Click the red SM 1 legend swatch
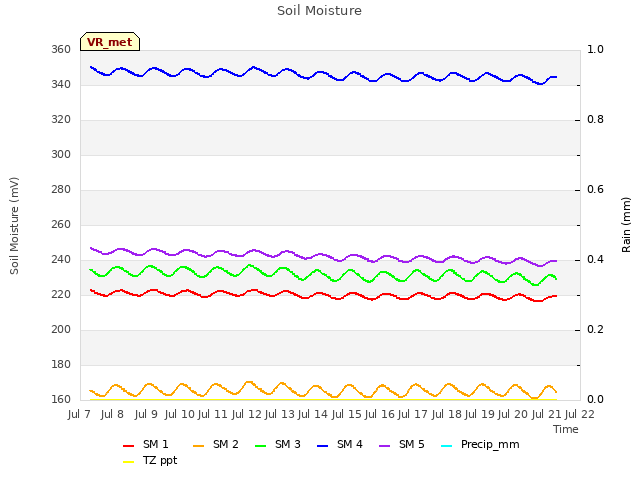The width and height of the screenshot is (640, 480). (129, 446)
